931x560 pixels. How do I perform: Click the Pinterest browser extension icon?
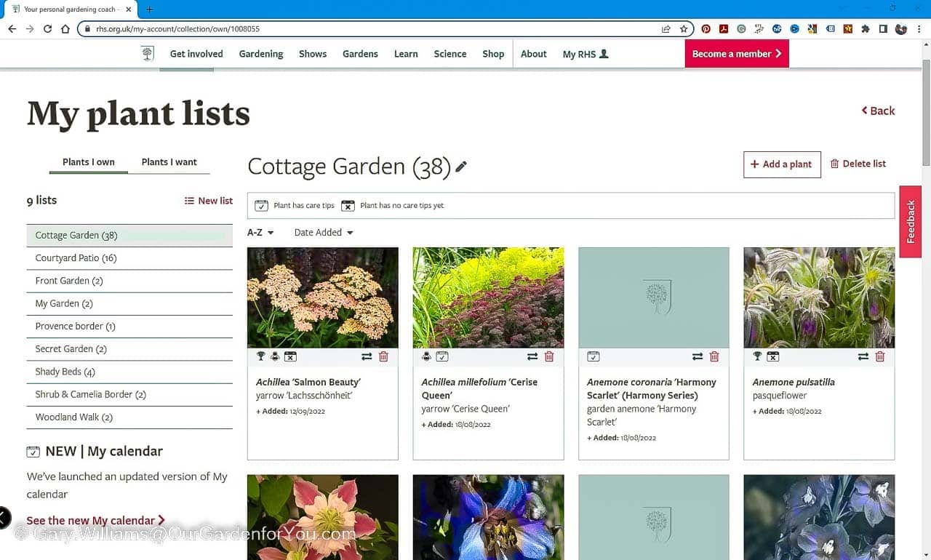pyautogui.click(x=706, y=29)
